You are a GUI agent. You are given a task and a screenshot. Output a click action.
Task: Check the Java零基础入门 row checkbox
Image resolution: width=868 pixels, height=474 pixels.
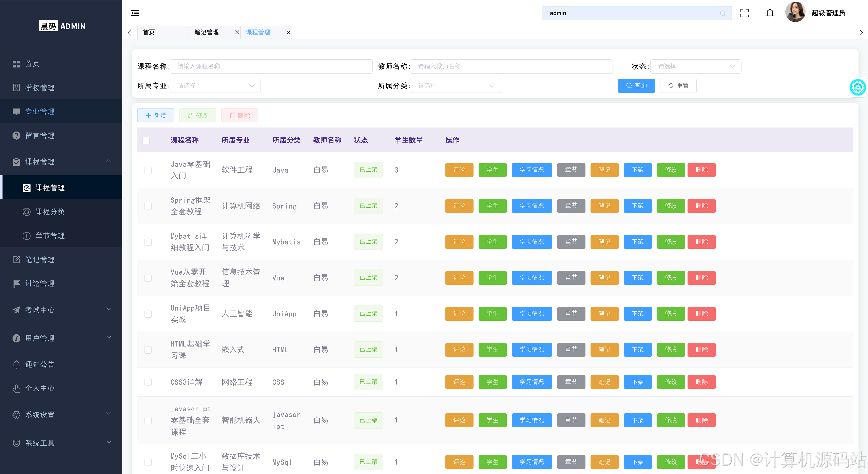point(148,170)
